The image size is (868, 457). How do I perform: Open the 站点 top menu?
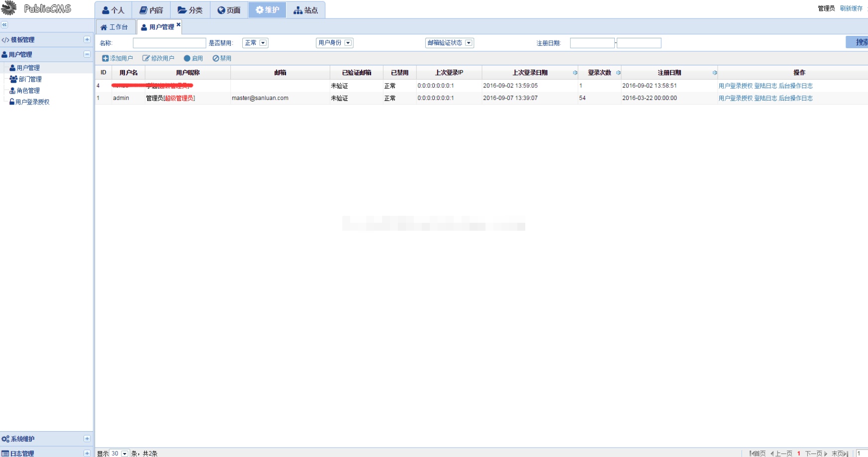pyautogui.click(x=306, y=10)
